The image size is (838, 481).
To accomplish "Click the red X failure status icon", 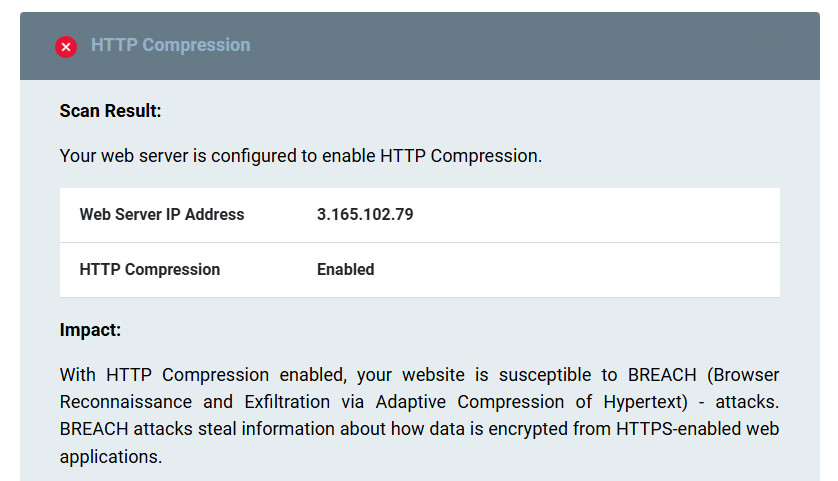I will [66, 47].
